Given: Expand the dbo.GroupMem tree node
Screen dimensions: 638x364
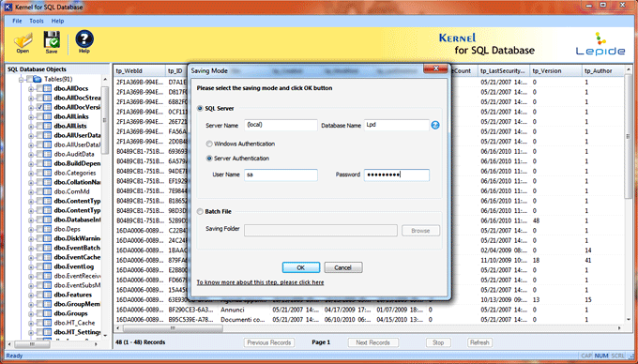Looking at the screenshot, I should [31, 304].
